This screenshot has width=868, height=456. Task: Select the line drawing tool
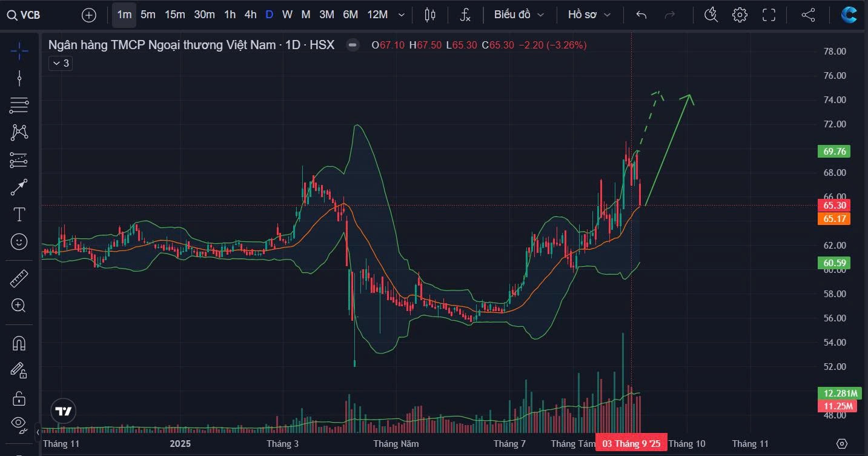[19, 78]
